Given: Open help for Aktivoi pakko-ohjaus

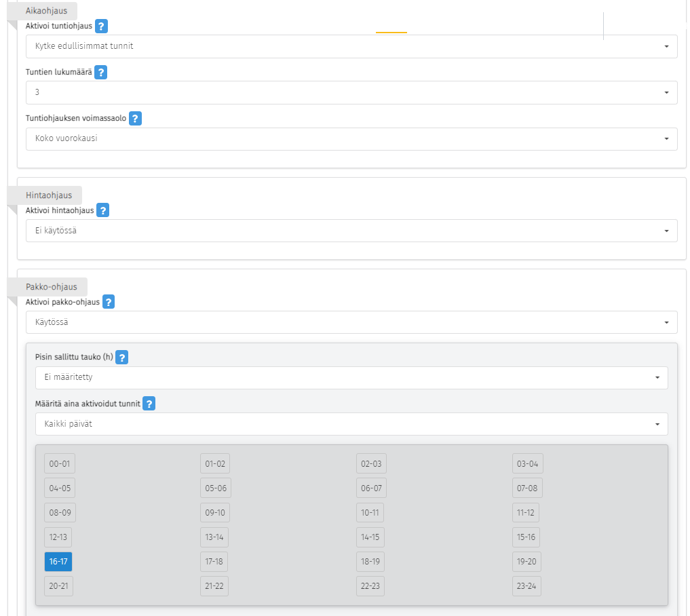Looking at the screenshot, I should [x=109, y=302].
